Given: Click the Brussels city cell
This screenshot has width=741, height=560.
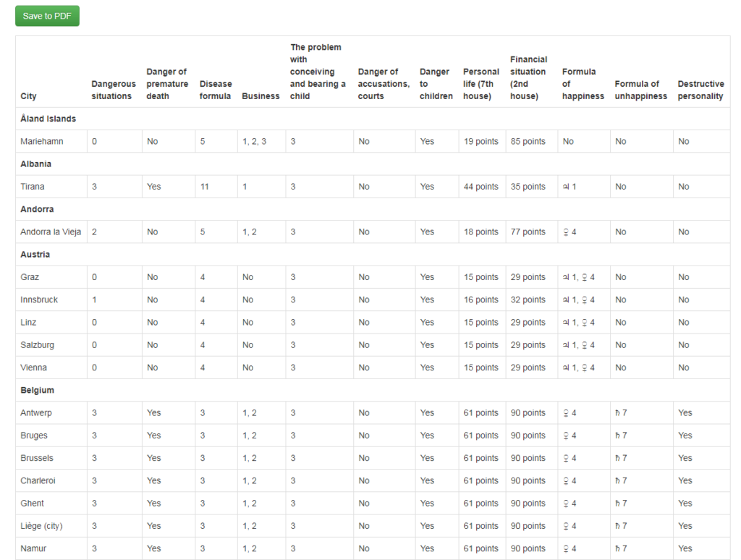Looking at the screenshot, I should pyautogui.click(x=37, y=458).
